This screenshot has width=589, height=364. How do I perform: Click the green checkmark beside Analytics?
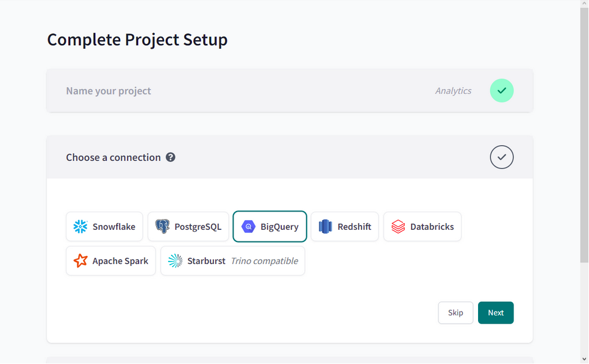coord(501,91)
